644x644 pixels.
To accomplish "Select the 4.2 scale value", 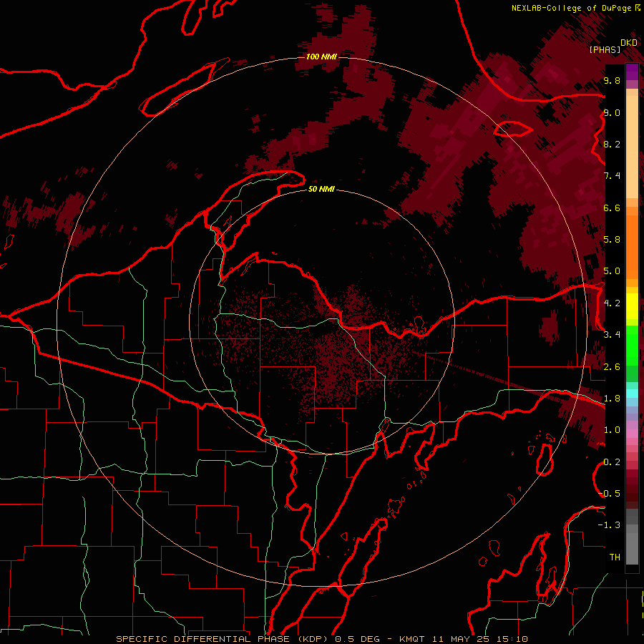I will coord(612,303).
